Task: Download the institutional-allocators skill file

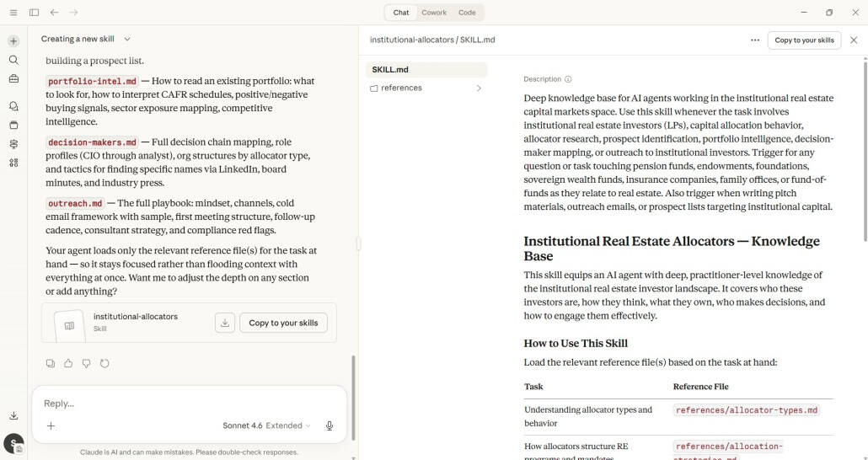Action: [x=224, y=323]
